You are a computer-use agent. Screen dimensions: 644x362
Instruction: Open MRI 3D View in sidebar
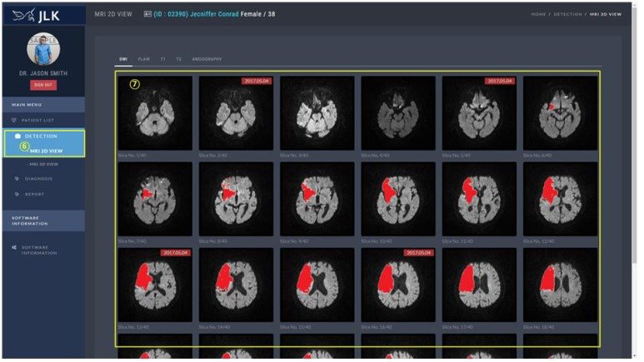click(x=43, y=164)
